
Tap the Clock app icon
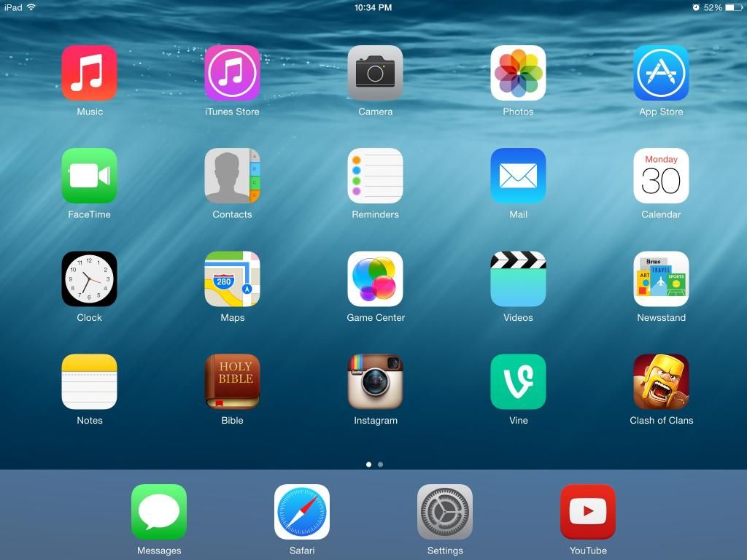point(89,279)
